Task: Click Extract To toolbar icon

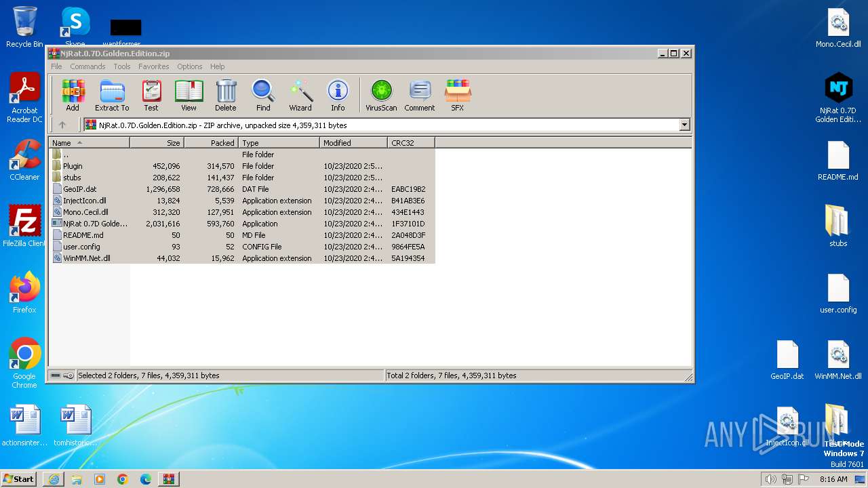Action: [x=112, y=96]
